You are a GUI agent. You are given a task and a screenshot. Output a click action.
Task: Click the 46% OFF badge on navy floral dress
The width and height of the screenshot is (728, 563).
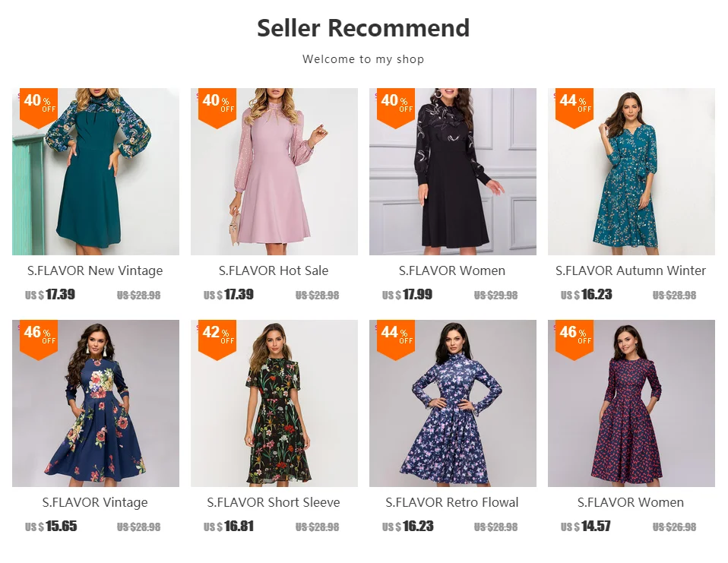[39, 340]
